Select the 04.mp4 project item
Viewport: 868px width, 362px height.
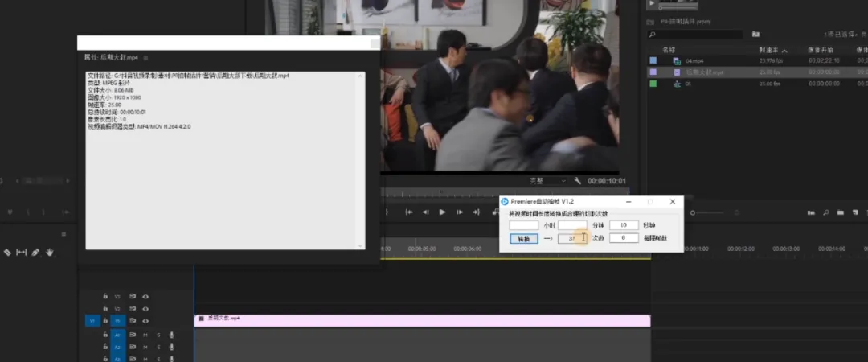(x=694, y=60)
